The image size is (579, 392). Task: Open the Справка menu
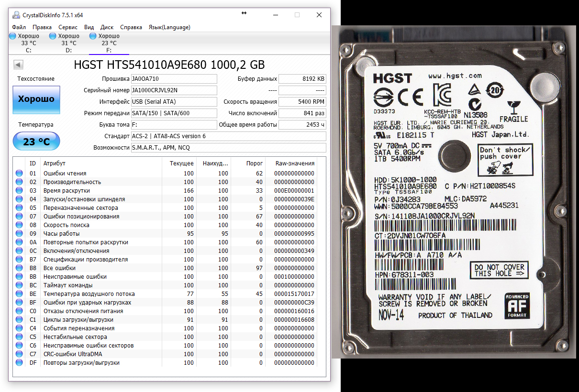click(x=131, y=27)
